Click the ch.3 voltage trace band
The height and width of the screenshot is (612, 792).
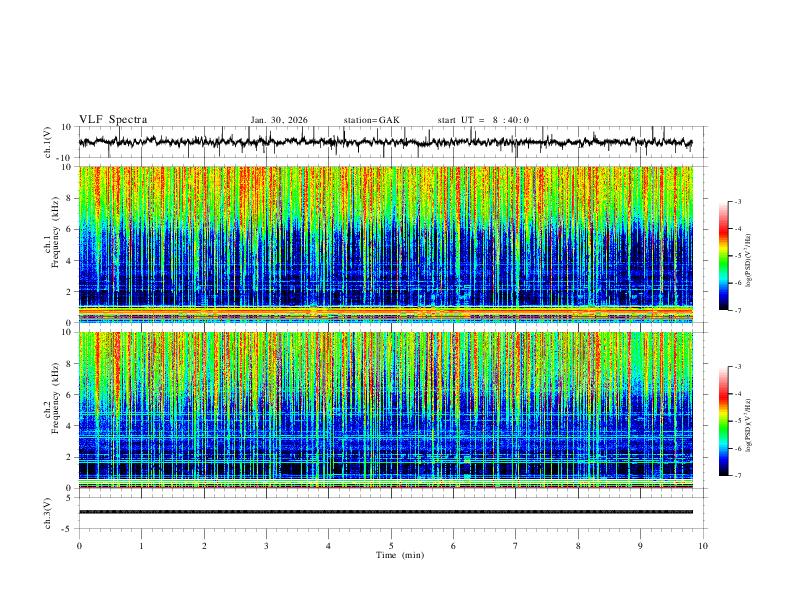385,512
